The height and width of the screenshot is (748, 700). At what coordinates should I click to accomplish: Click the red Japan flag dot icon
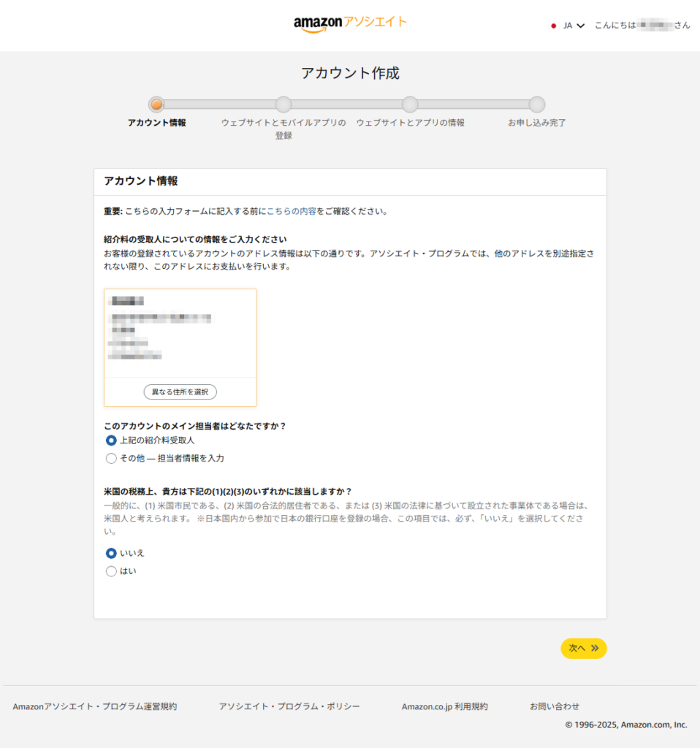click(554, 26)
